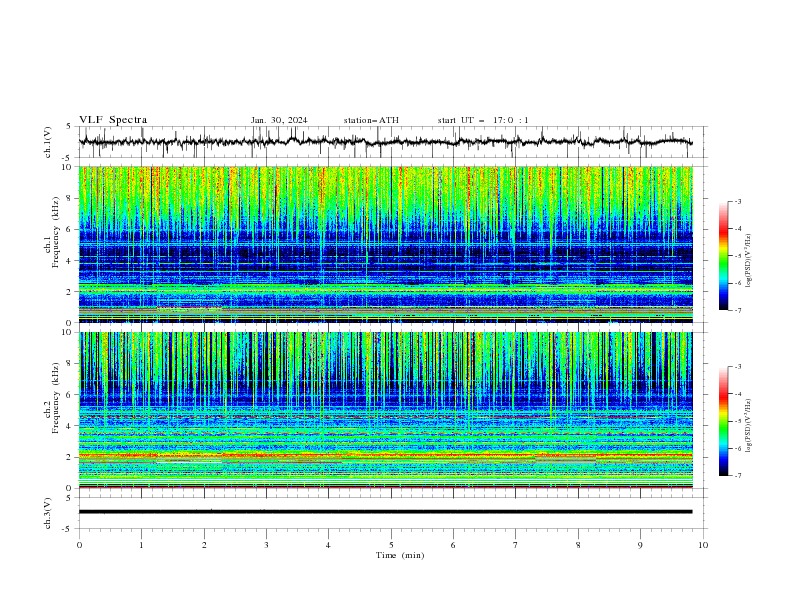Screen dimensions: 792x612
Task: Click the upper PSD color scale bar
Action: (724, 256)
